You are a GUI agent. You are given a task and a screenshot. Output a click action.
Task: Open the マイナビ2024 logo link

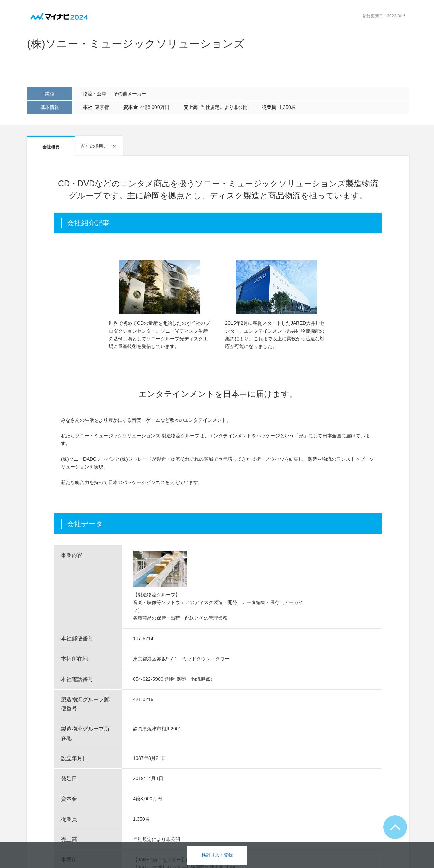59,16
